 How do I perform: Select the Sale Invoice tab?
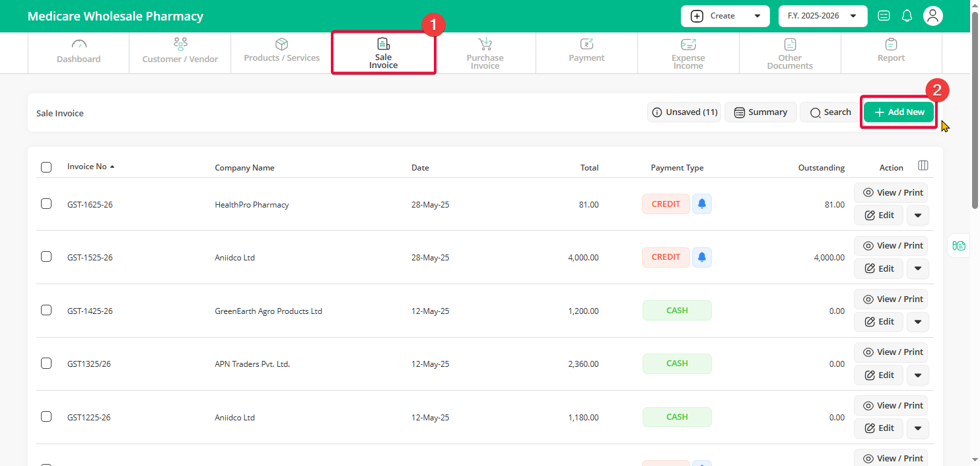384,54
